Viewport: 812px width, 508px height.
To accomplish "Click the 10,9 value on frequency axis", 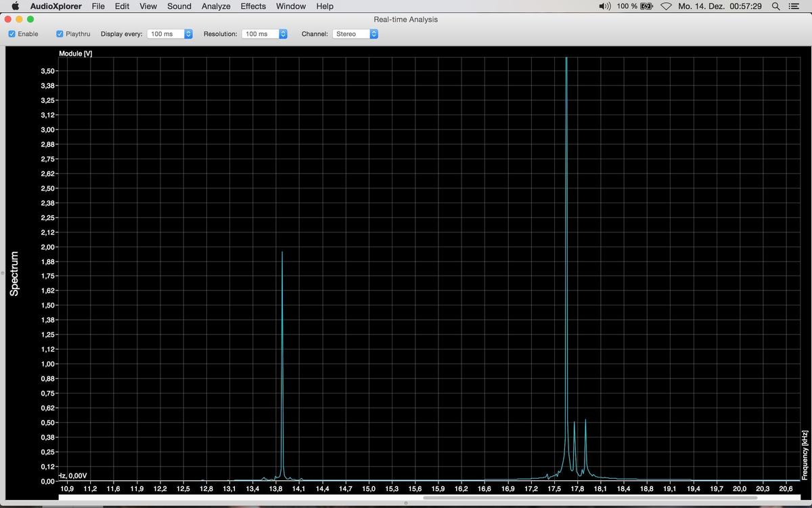I will click(67, 488).
